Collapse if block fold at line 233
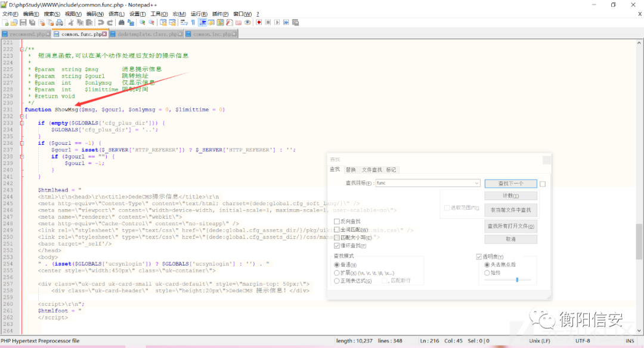Image resolution: width=644 pixels, height=348 pixels. coord(22,123)
